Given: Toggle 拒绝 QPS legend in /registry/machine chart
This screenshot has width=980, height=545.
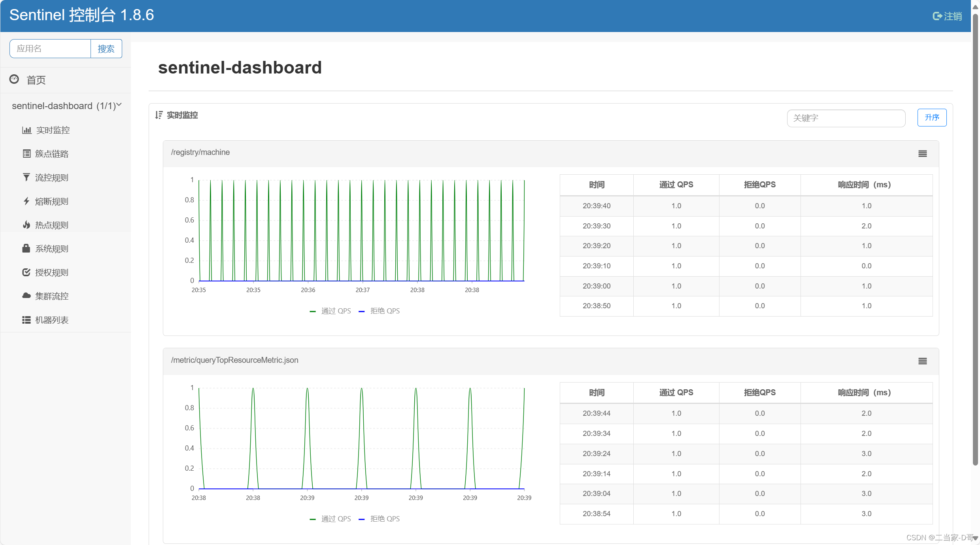Looking at the screenshot, I should [379, 311].
